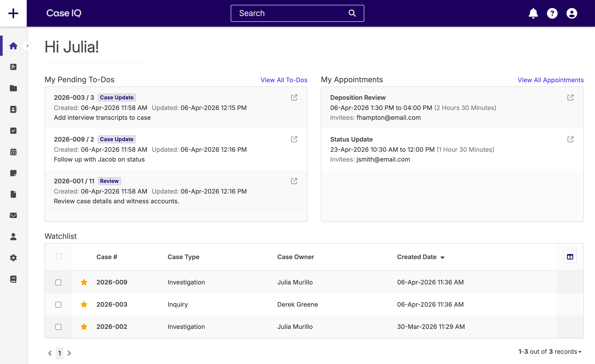The height and width of the screenshot is (364, 595).
Task: Open the notifications bell
Action: click(533, 13)
